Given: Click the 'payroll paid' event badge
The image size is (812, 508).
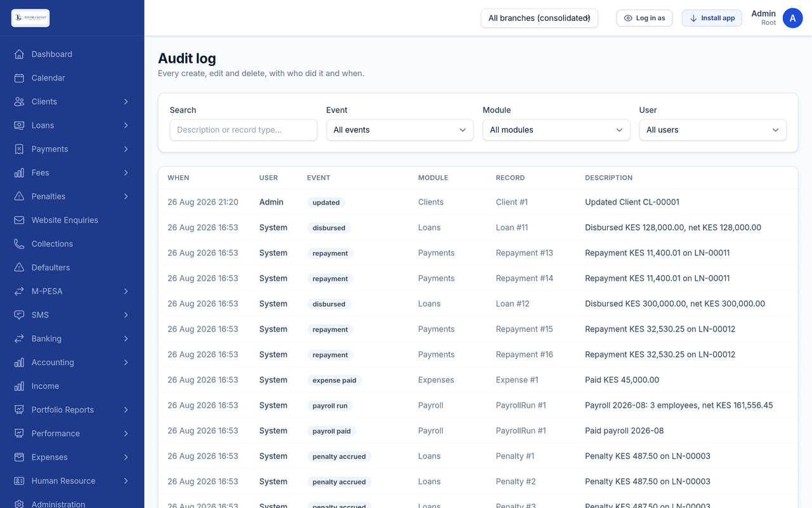Looking at the screenshot, I should (332, 431).
